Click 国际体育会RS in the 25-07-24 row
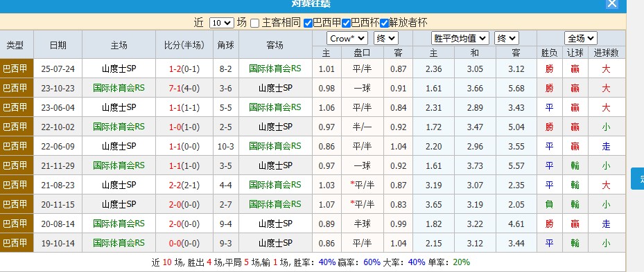Viewport: 644px width, 272px height. click(x=275, y=69)
